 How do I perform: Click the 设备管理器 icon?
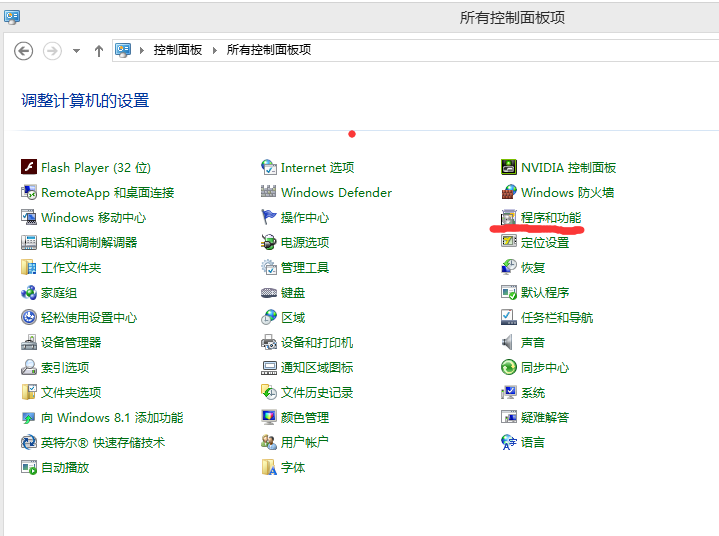point(29,342)
